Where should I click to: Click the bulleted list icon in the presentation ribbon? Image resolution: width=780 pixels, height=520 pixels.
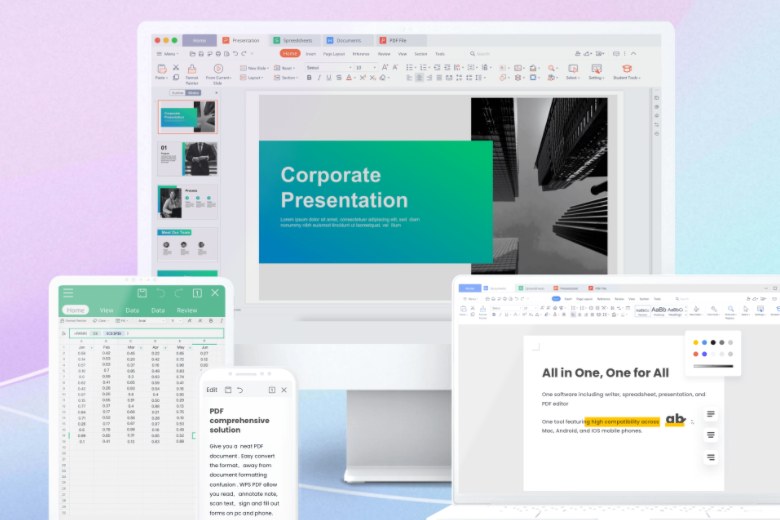tap(410, 67)
